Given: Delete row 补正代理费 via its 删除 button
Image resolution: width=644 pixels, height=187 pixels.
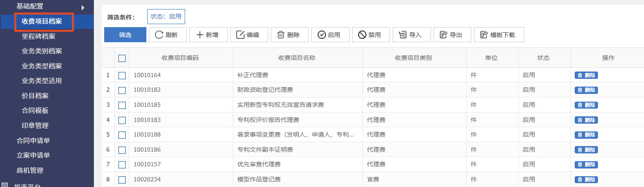Looking at the screenshot, I should [x=586, y=75].
